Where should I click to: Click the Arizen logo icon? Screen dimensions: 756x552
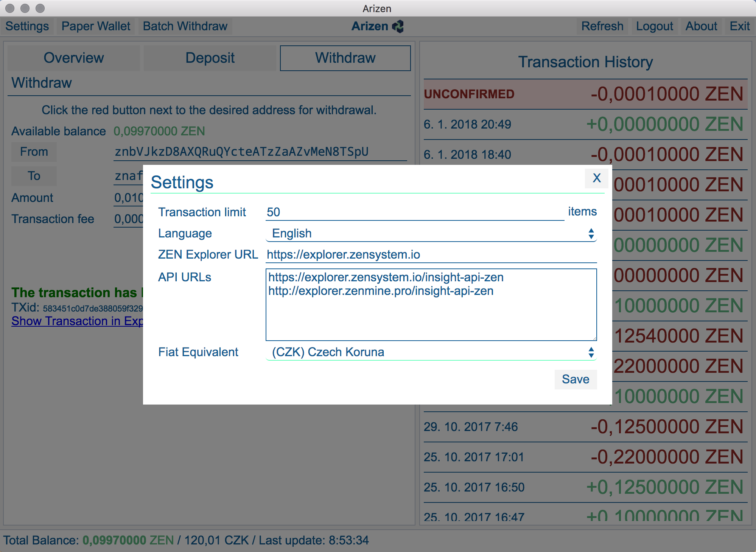coord(398,26)
